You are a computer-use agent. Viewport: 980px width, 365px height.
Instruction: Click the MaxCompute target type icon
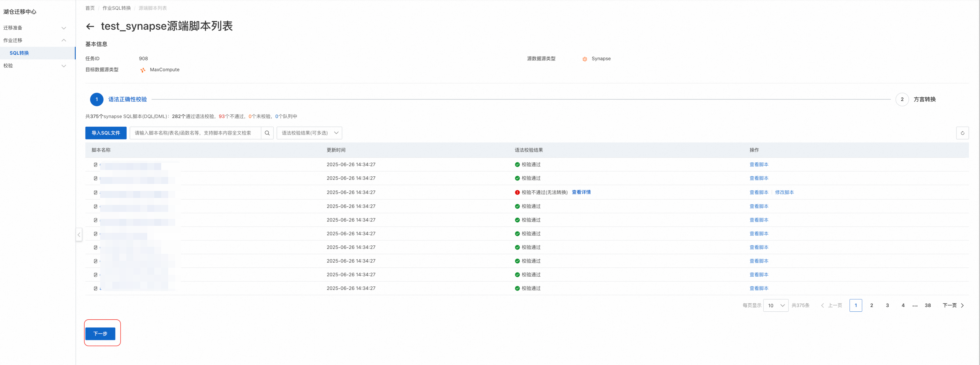143,70
